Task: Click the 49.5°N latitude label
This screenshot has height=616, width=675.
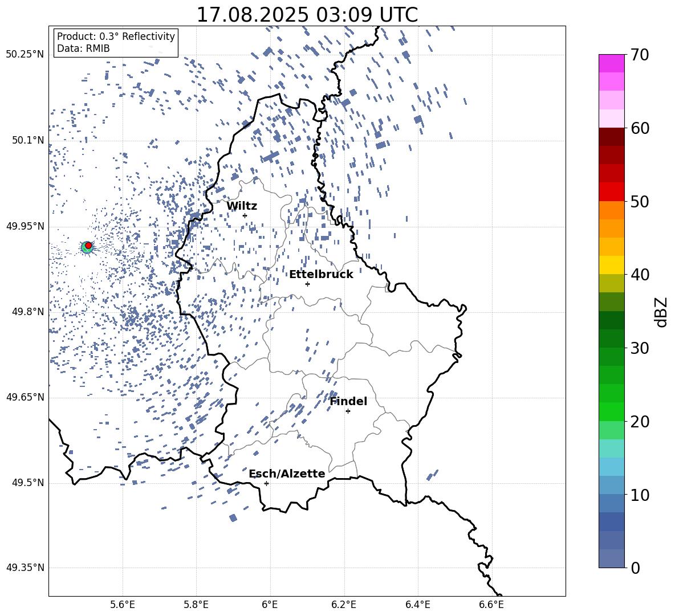Action: click(28, 482)
